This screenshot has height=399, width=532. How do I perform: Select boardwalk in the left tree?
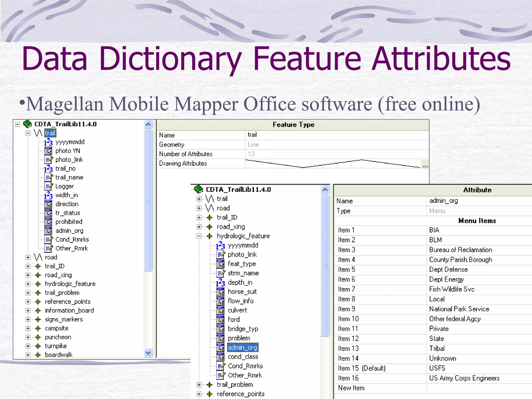pos(59,355)
